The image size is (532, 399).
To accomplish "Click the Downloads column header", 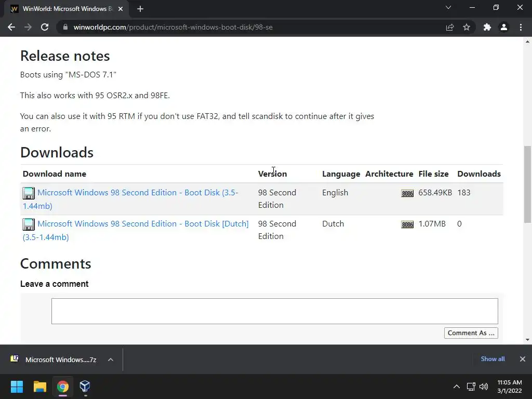I will coord(478,174).
